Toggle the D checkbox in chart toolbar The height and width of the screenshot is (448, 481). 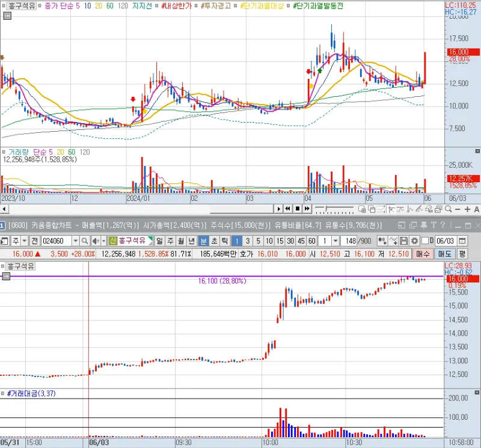point(425,241)
